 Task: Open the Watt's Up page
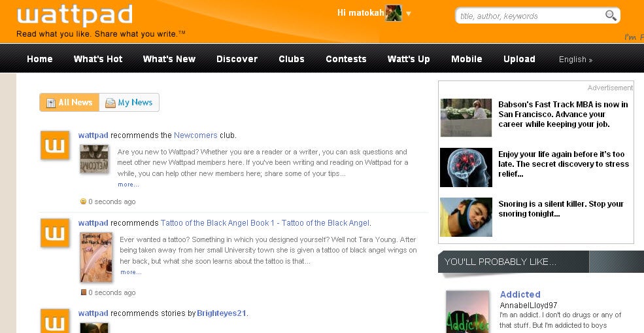pos(408,59)
